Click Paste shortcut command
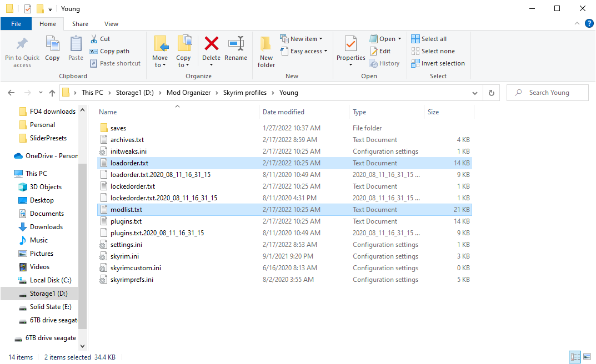The height and width of the screenshot is (364, 596). coord(116,63)
